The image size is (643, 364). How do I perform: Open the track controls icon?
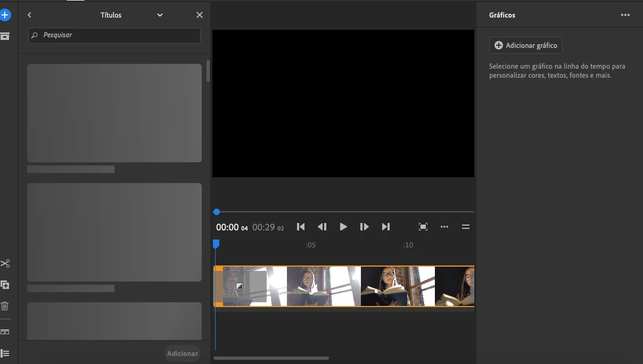(5, 353)
